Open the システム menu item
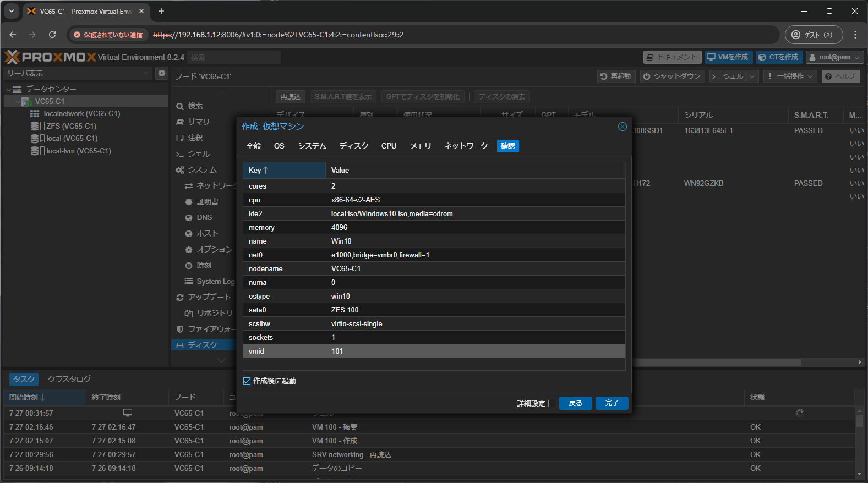The height and width of the screenshot is (483, 868). click(x=202, y=170)
